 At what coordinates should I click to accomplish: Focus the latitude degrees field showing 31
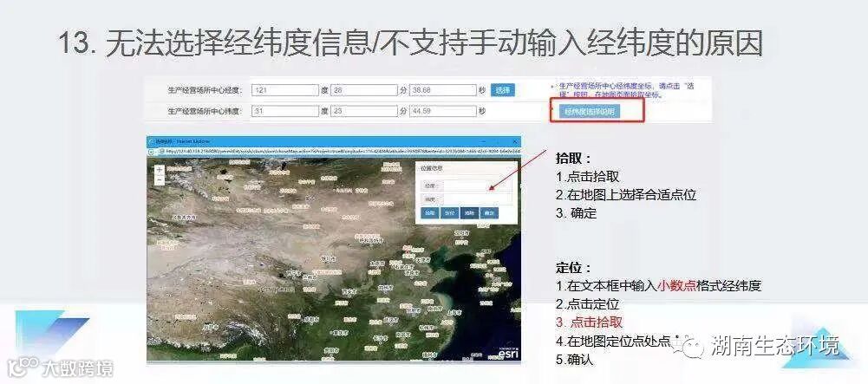point(285,111)
